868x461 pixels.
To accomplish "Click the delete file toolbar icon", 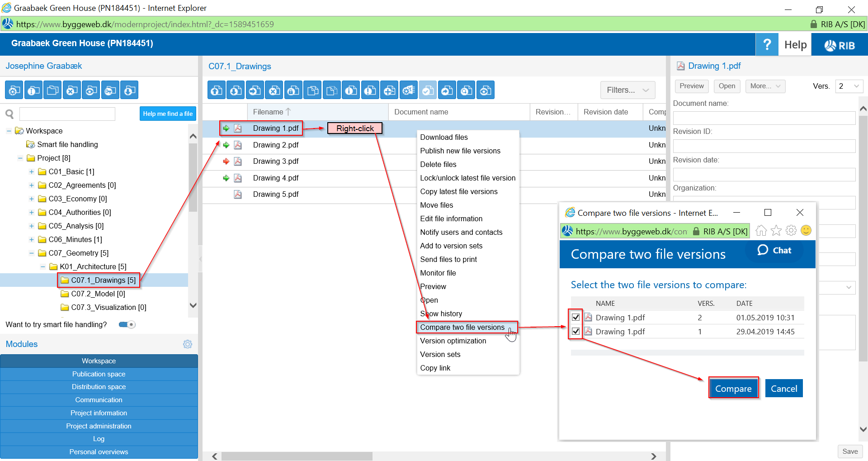I will click(274, 90).
